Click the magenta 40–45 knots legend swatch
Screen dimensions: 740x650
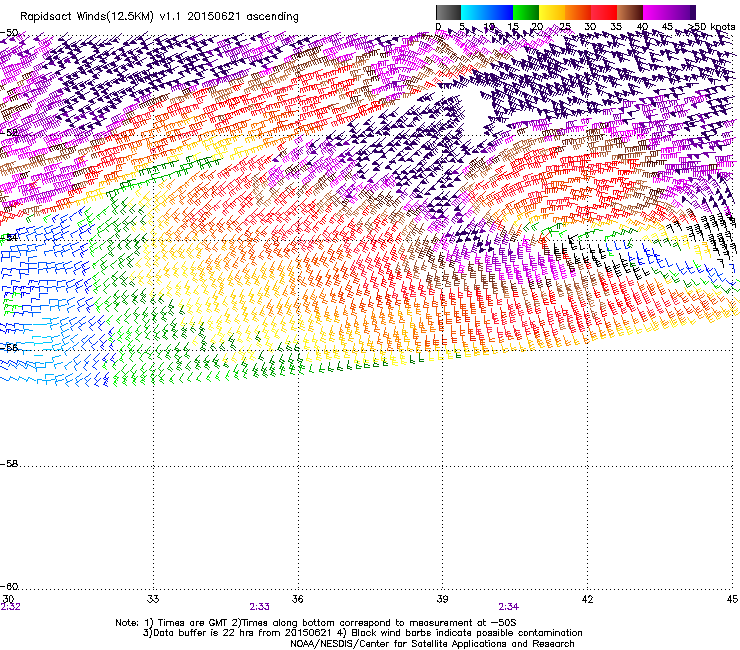656,12
